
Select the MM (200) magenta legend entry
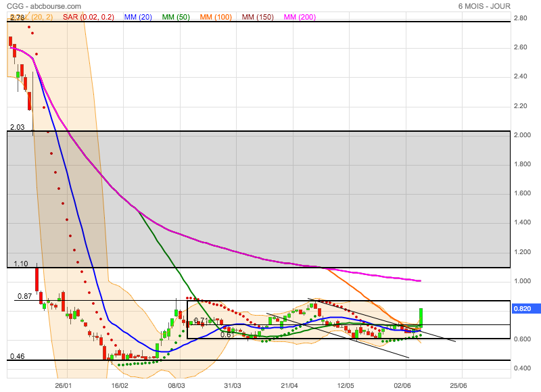[299, 16]
